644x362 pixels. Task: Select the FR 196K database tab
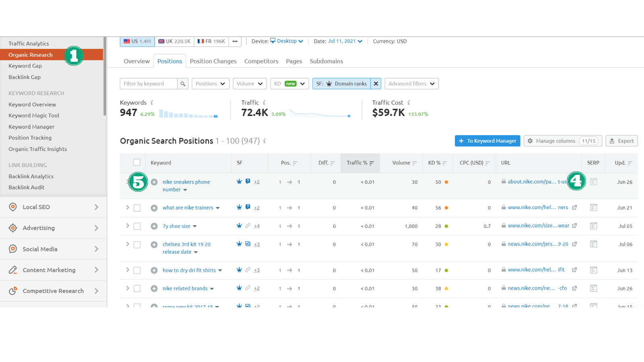(x=211, y=41)
